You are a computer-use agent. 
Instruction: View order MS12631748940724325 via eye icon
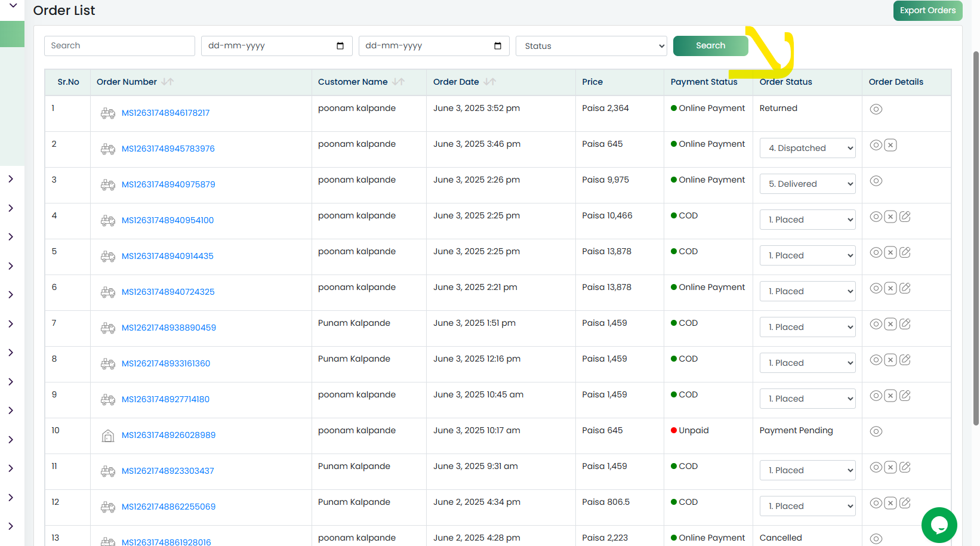coord(876,288)
